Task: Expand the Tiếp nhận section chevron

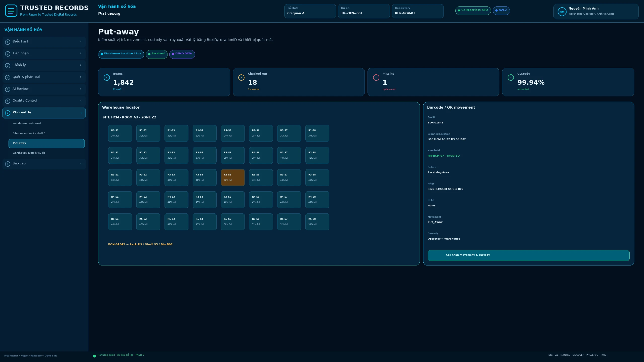Action: pyautogui.click(x=81, y=53)
